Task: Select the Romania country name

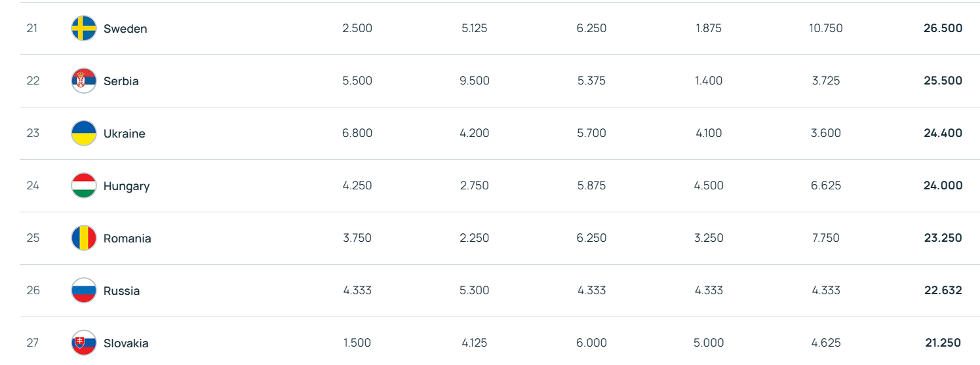Action: click(x=127, y=239)
